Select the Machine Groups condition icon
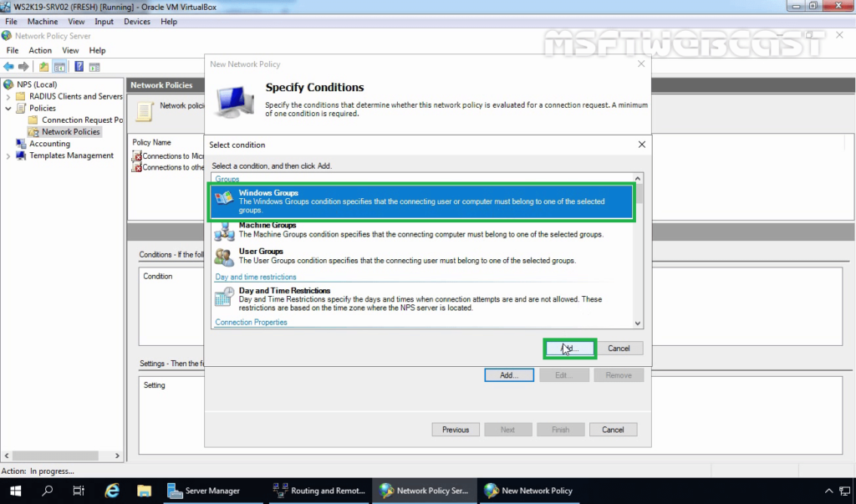Image resolution: width=856 pixels, height=504 pixels. coord(224,232)
